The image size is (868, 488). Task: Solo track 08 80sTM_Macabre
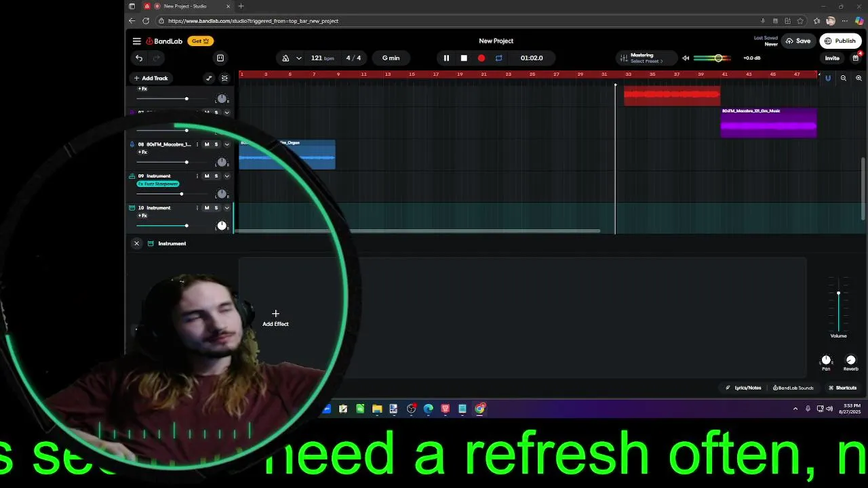(x=216, y=144)
